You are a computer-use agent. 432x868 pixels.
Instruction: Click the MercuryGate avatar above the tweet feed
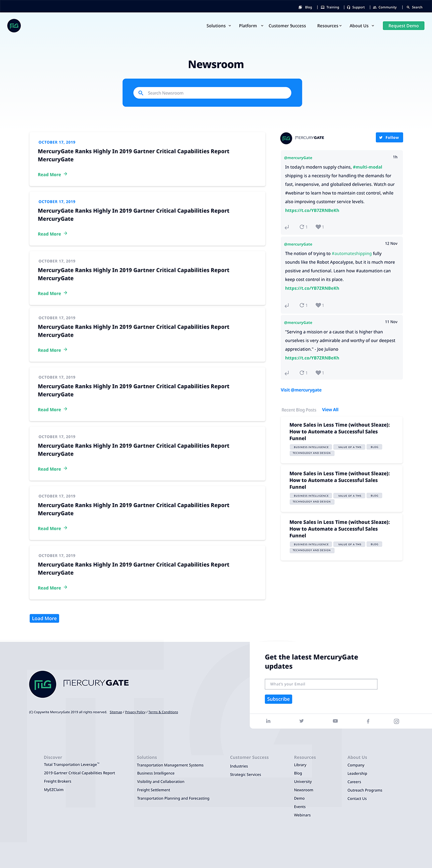(x=286, y=138)
